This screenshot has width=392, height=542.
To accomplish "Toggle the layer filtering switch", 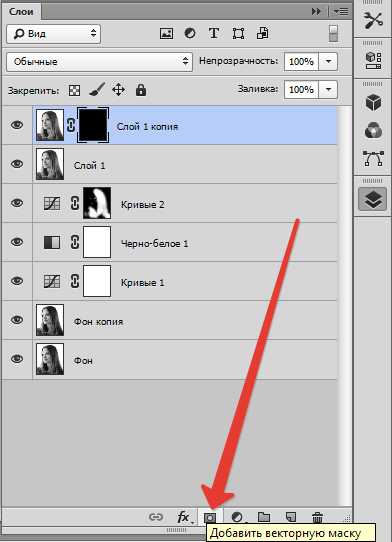I will (333, 33).
